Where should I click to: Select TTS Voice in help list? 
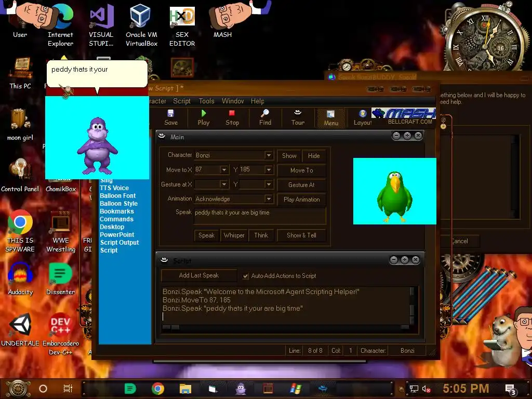pyautogui.click(x=114, y=188)
